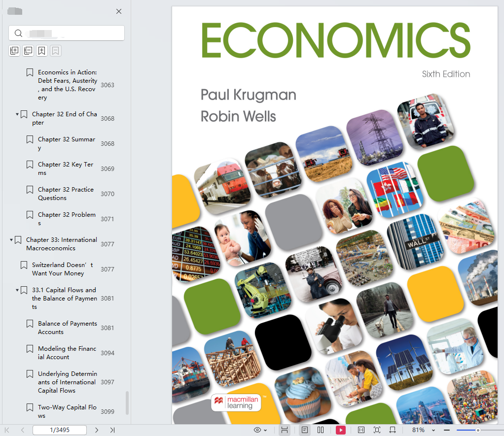Click the bookmark icon beside Chapter 32 Practice Questions
The height and width of the screenshot is (436, 504).
pyautogui.click(x=30, y=189)
